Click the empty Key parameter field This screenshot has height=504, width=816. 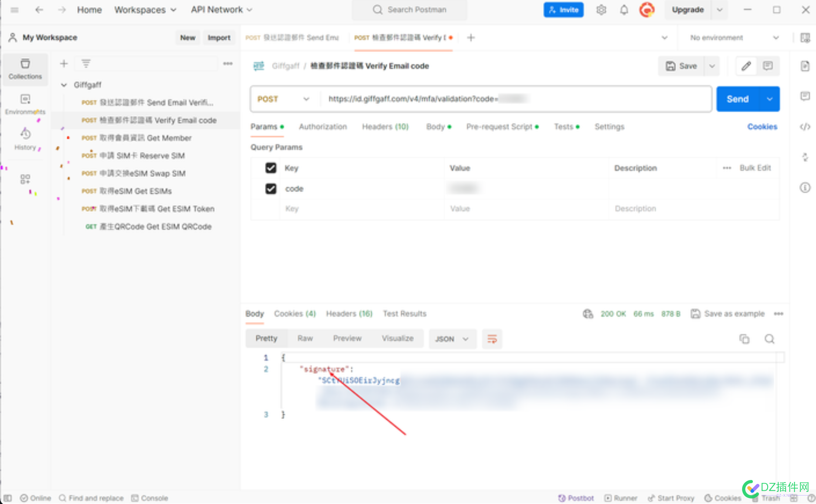click(x=362, y=209)
